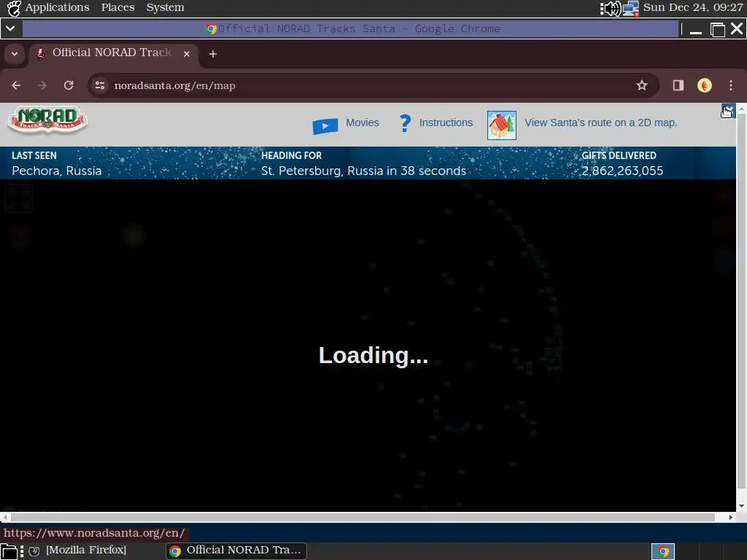Reload the NORAD Santa page

69,86
